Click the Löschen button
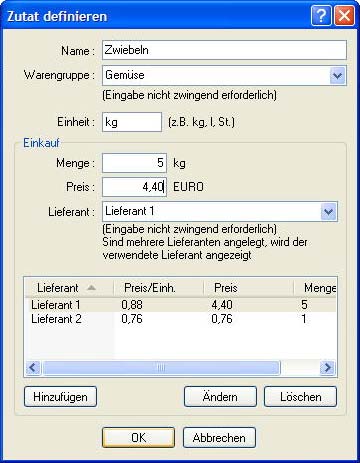This screenshot has height=463, width=360. point(300,397)
